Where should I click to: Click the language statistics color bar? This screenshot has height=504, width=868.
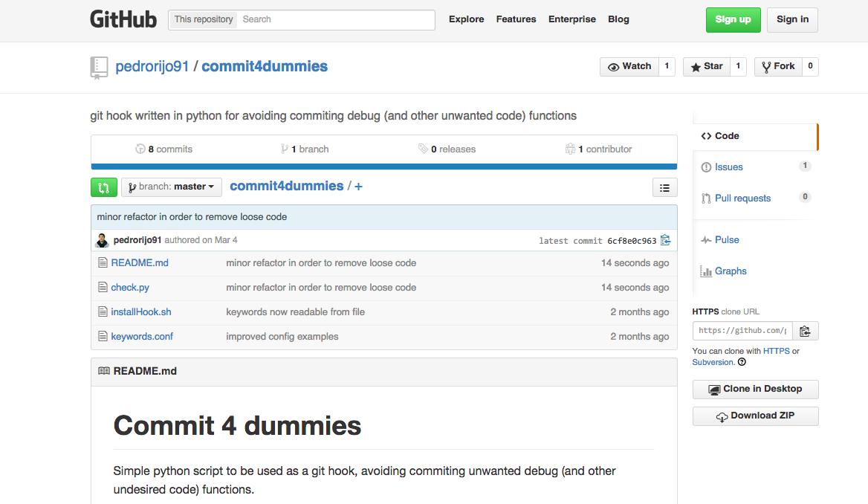click(384, 167)
